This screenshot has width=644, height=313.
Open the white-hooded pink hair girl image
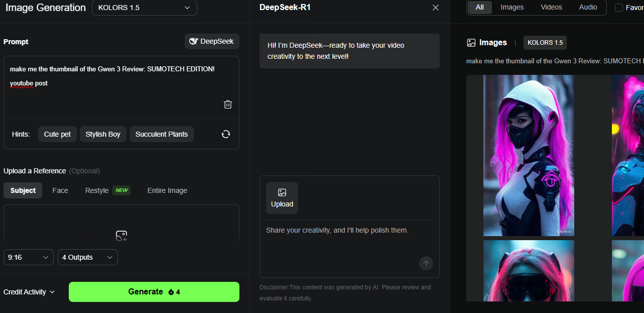point(529,156)
